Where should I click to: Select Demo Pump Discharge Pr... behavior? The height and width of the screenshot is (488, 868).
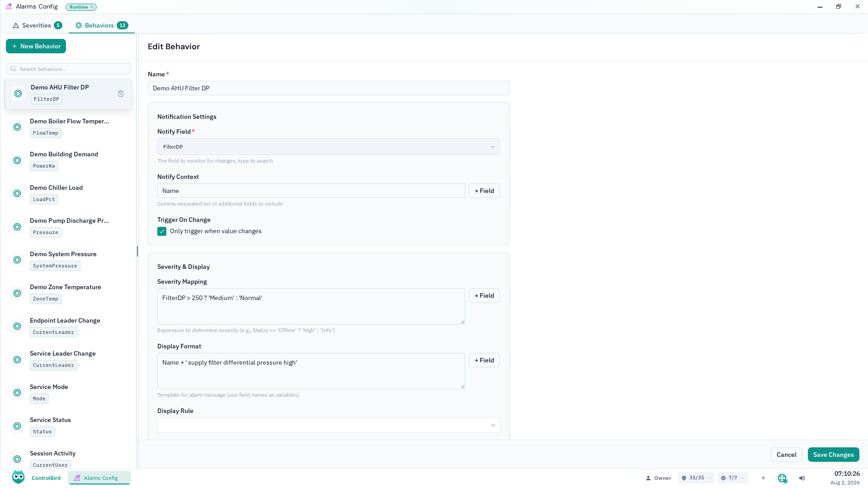point(68,227)
